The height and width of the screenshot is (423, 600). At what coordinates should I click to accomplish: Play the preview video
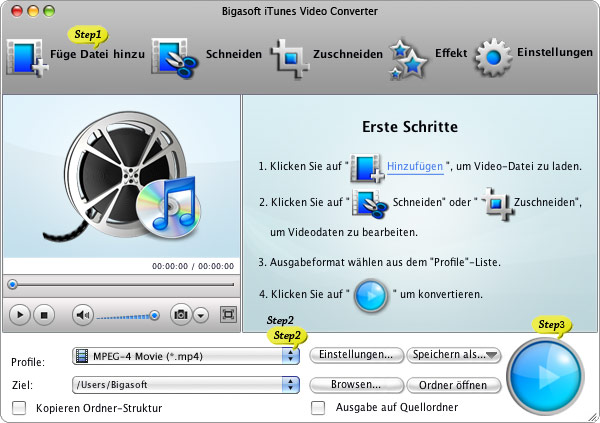pos(19,315)
